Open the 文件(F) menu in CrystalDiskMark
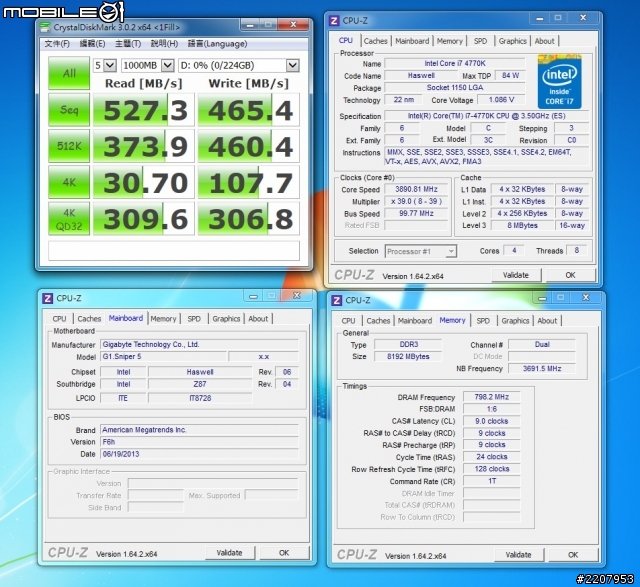640x587 pixels. tap(57, 44)
